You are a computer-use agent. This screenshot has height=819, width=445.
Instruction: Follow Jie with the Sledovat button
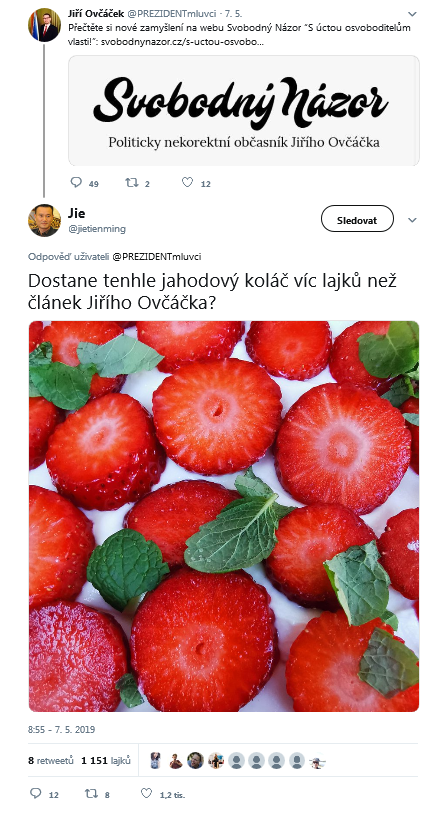[357, 218]
